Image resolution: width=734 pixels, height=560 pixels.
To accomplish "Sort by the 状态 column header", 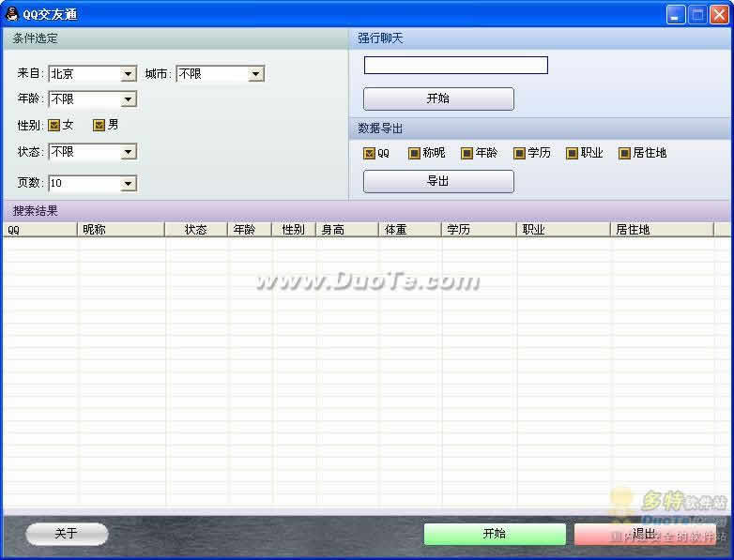I will click(x=196, y=230).
